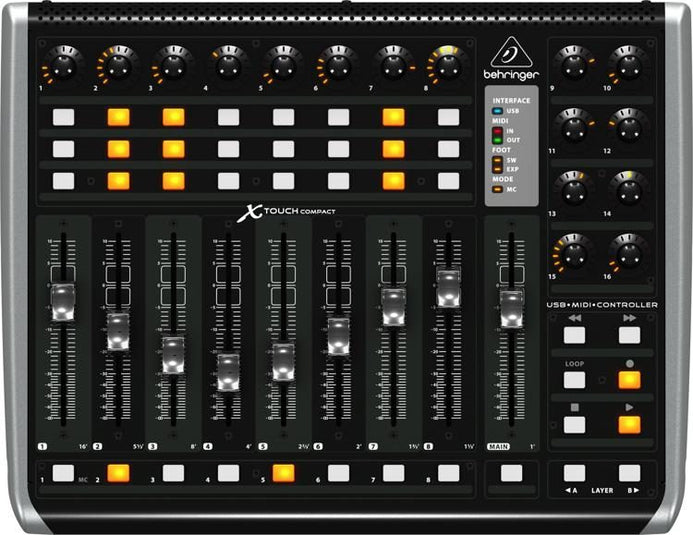Image resolution: width=693 pixels, height=535 pixels.
Task: Click the channel 4 fader cap
Action: pos(229,372)
